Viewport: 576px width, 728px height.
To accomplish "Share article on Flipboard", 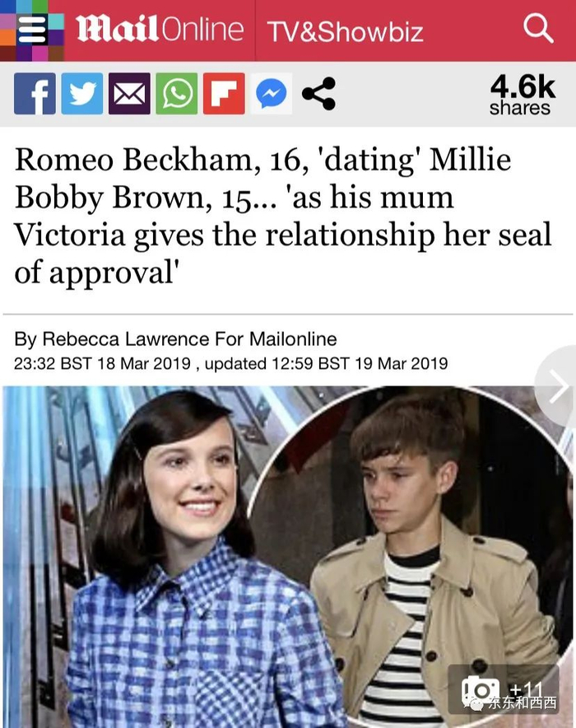I will [224, 93].
